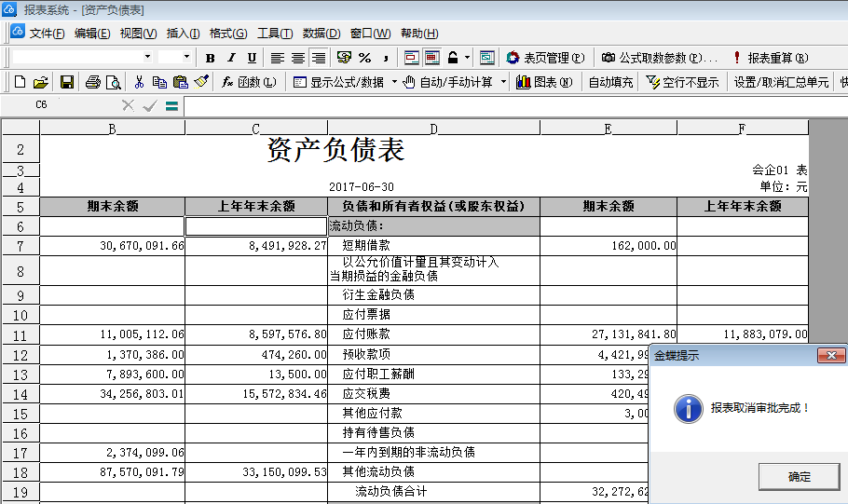Click 表页管理(P) toolbar button
The height and width of the screenshot is (504, 848).
pyautogui.click(x=545, y=58)
